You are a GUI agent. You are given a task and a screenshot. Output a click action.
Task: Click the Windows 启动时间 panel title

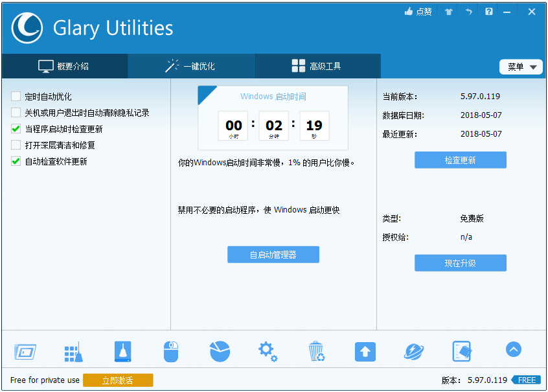tap(273, 97)
